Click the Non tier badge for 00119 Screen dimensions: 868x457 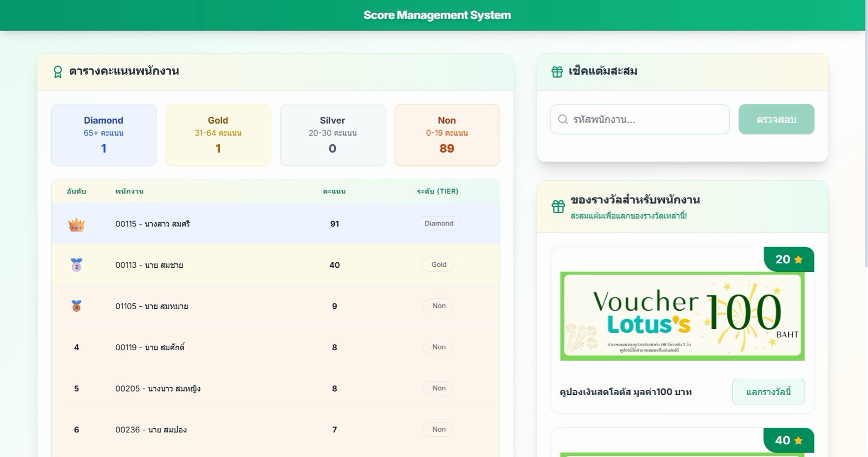click(439, 347)
